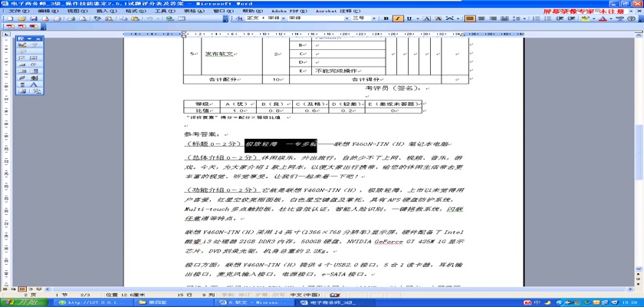Run spelling and grammar check
Screen dimensions: 644x307
pos(97,19)
